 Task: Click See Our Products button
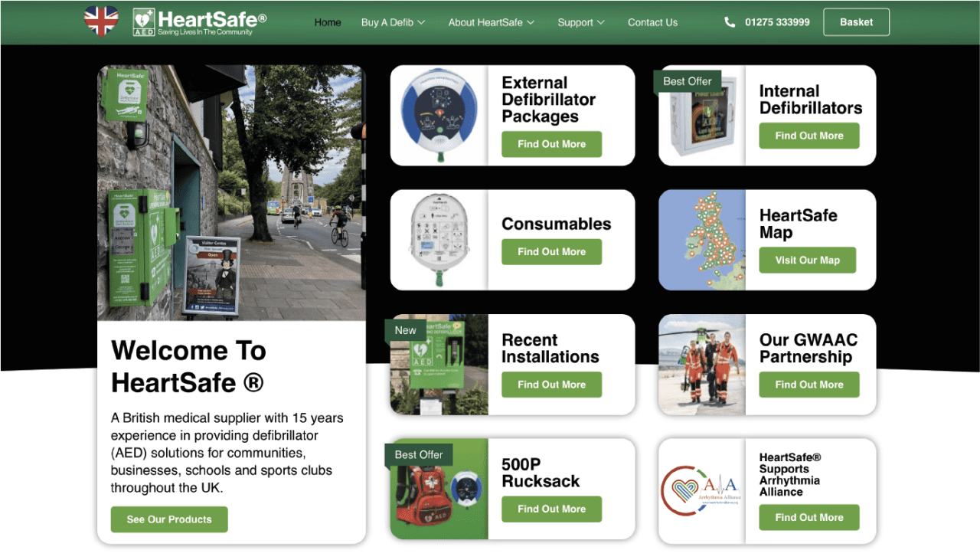pyautogui.click(x=169, y=519)
